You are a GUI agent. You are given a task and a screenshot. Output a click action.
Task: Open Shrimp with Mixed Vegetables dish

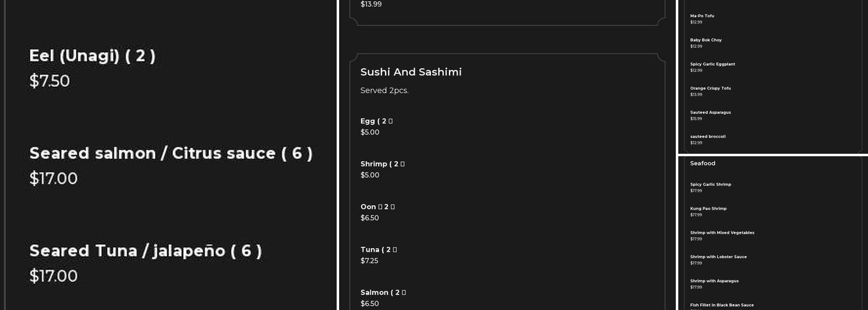click(722, 233)
